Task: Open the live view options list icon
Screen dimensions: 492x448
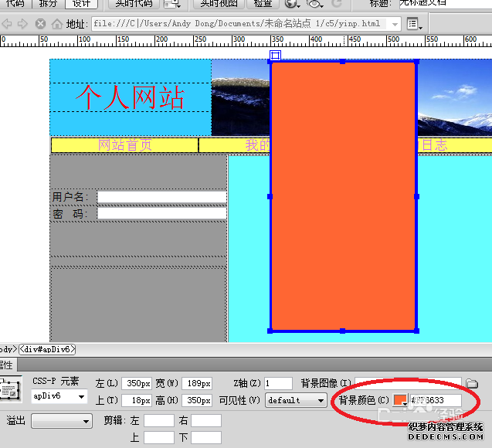Action: pyautogui.click(x=414, y=24)
